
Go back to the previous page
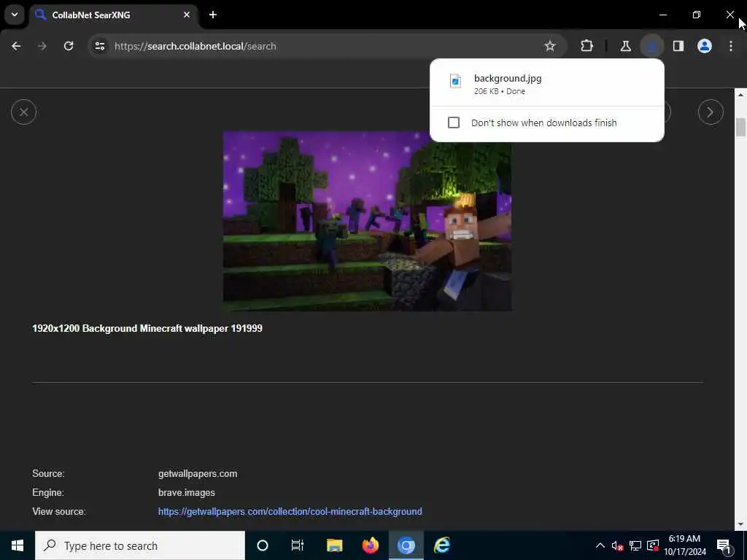pyautogui.click(x=16, y=46)
